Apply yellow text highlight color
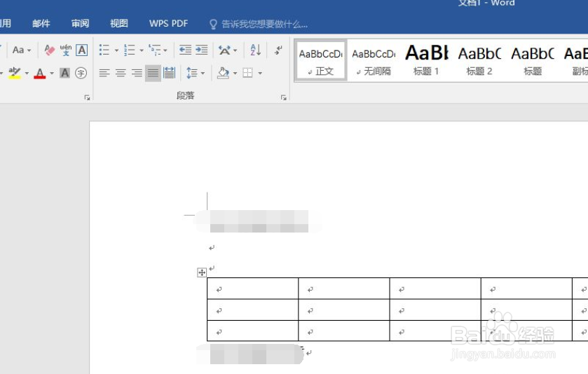The height and width of the screenshot is (374, 588). click(x=14, y=73)
